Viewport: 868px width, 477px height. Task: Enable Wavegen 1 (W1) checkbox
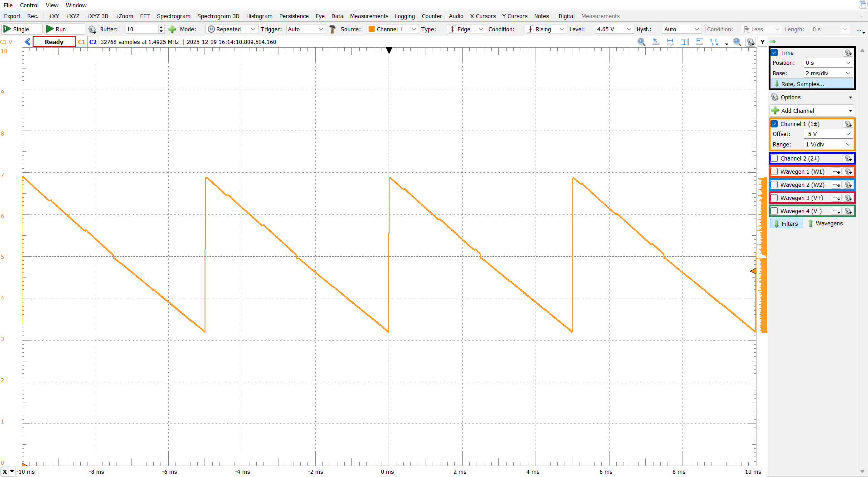775,171
